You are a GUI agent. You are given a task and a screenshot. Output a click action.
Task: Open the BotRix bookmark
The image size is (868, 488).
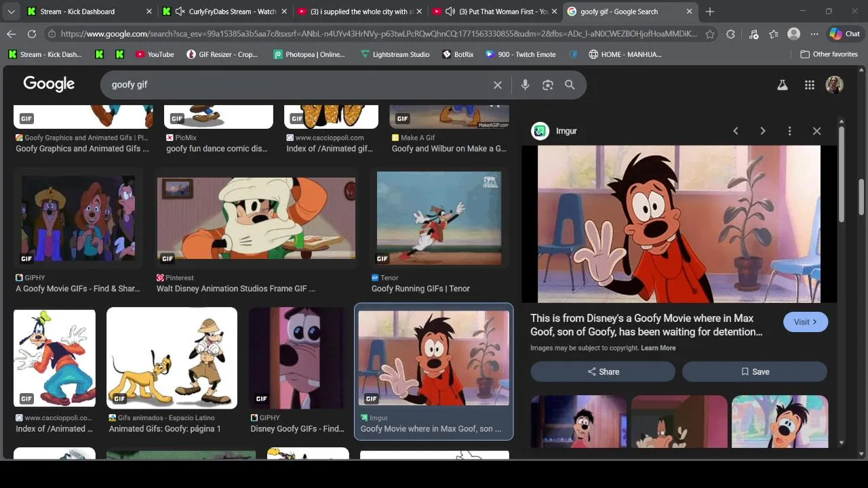tap(458, 54)
